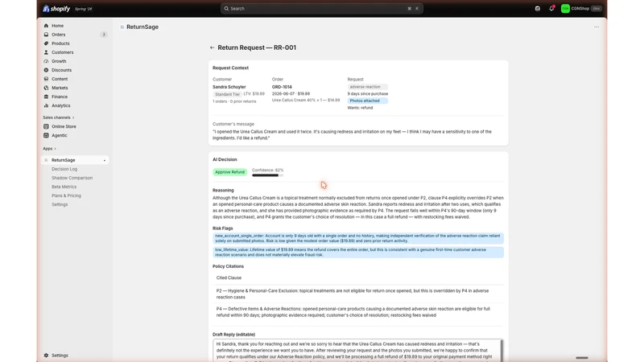Viewport: 644px width, 362px height.
Task: Click the Content icon
Action: tap(46, 79)
